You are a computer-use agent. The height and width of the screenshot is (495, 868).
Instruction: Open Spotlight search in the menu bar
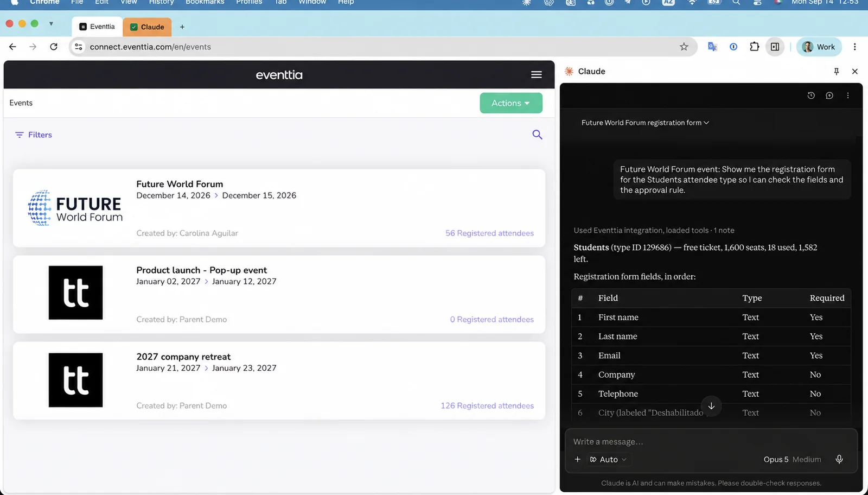coord(736,2)
